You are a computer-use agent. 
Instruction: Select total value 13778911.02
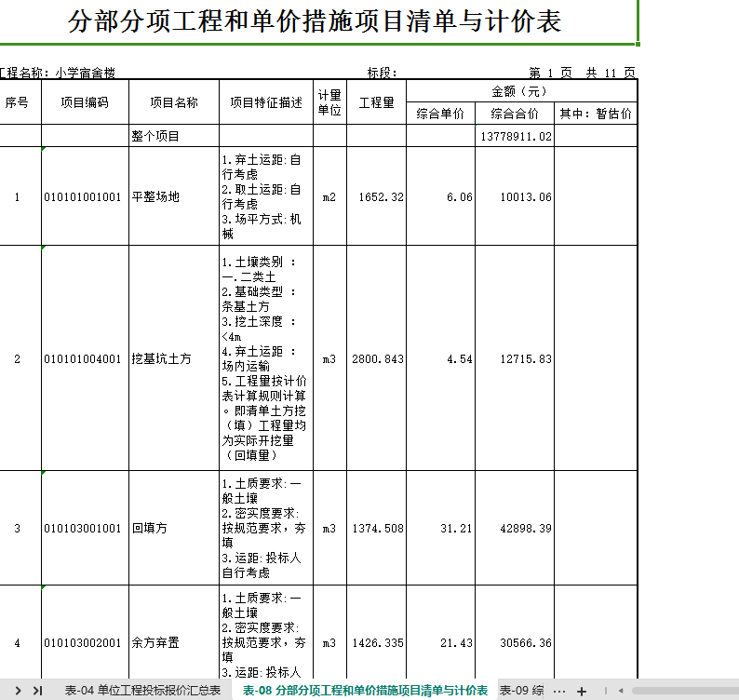(515, 136)
